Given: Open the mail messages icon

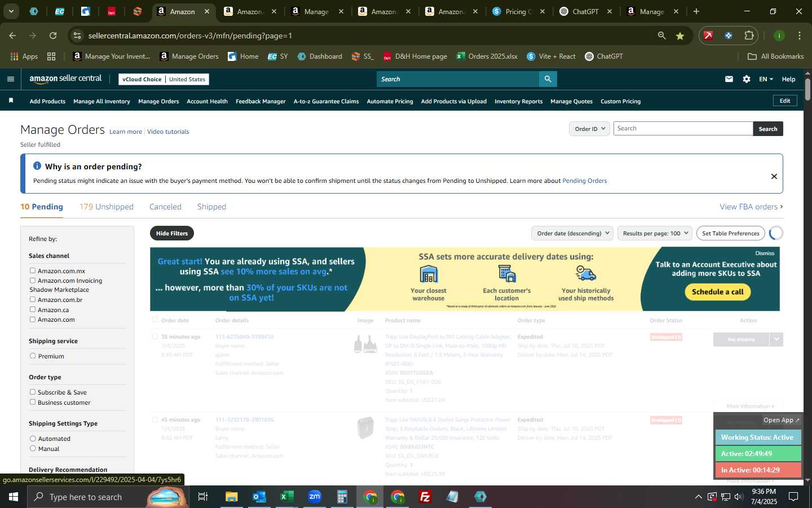Looking at the screenshot, I should point(729,79).
